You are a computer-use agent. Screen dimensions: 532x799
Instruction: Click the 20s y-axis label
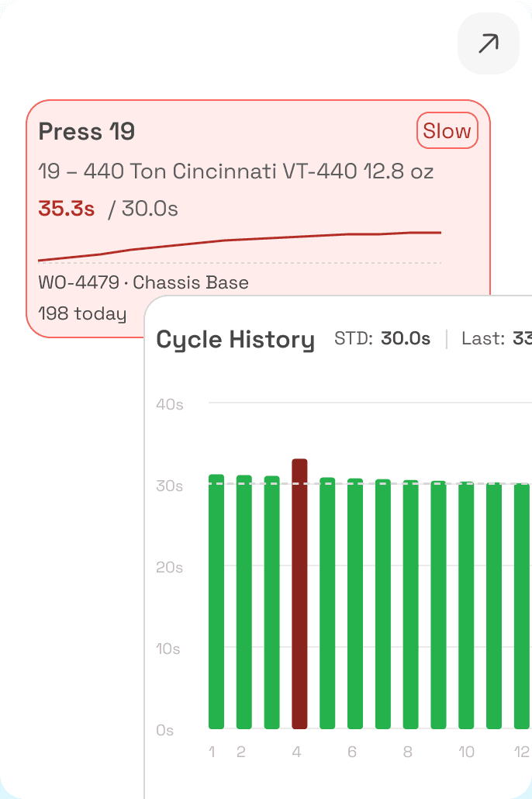[x=170, y=568]
